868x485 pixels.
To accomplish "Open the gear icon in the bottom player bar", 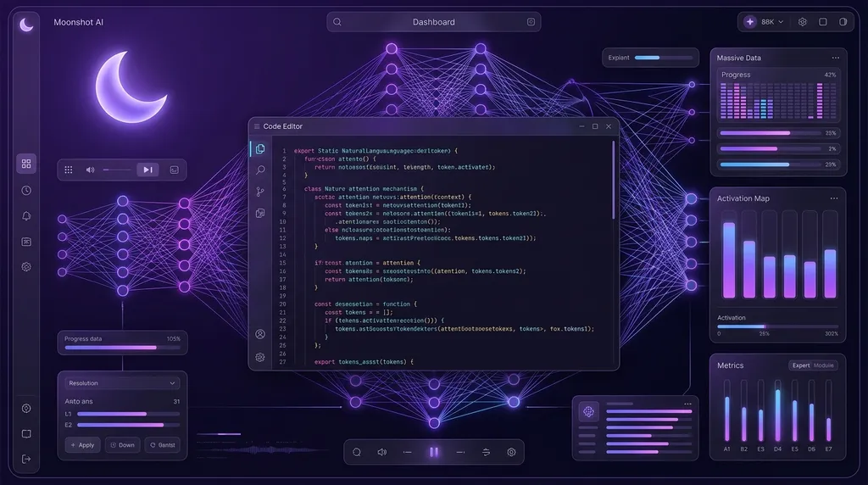I will [511, 452].
